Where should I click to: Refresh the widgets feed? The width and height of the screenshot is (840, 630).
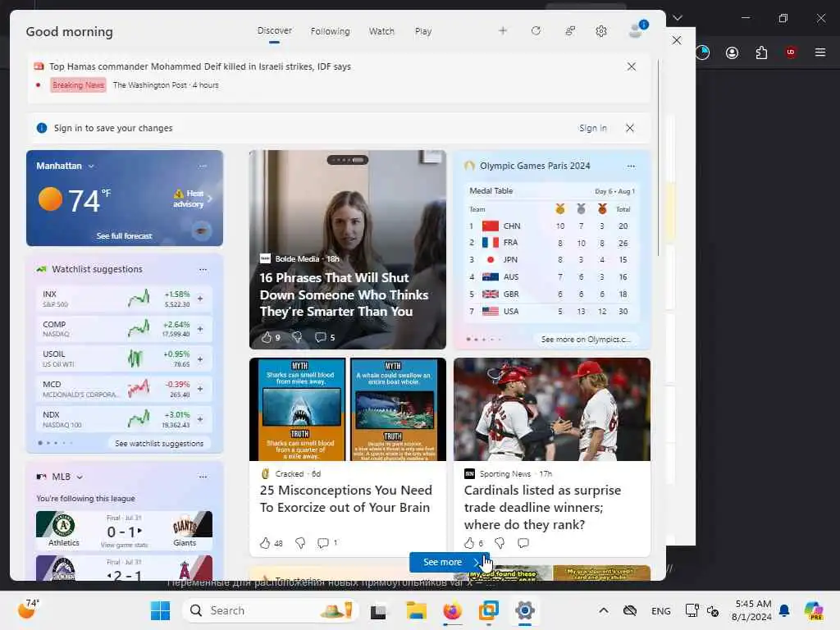(x=536, y=31)
